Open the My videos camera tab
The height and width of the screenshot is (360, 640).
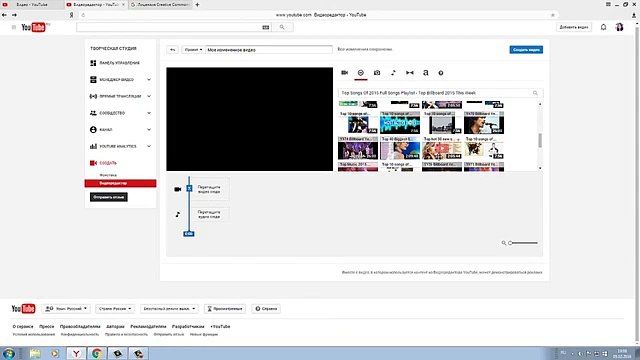tap(344, 73)
